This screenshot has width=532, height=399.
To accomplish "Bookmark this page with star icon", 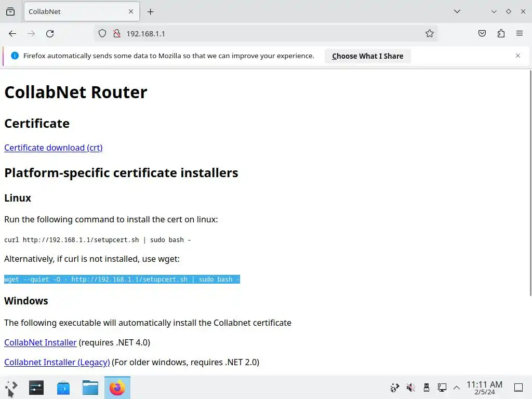I will (x=430, y=34).
